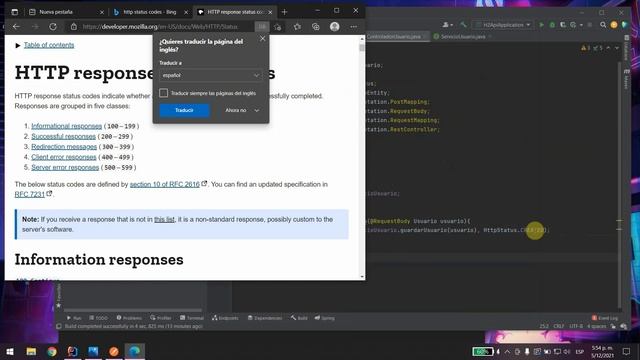Click the IntelliJ Search Everywhere magnifier

pyautogui.click(x=603, y=25)
